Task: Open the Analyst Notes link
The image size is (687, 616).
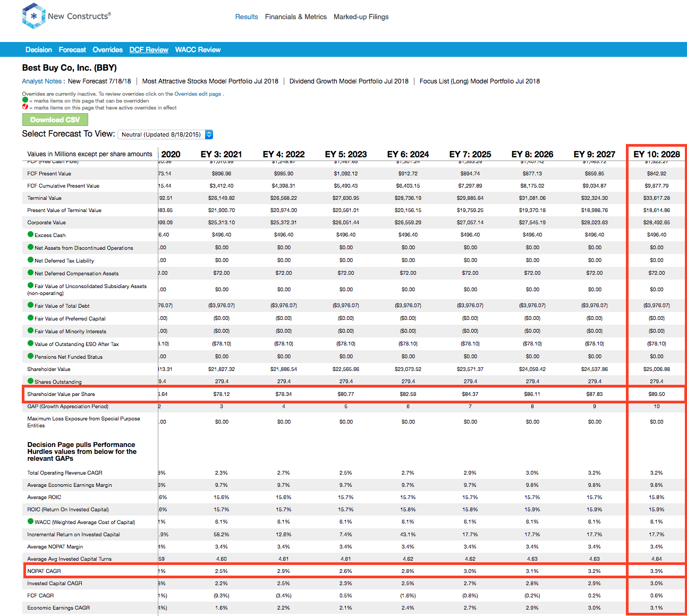Action: click(x=42, y=81)
